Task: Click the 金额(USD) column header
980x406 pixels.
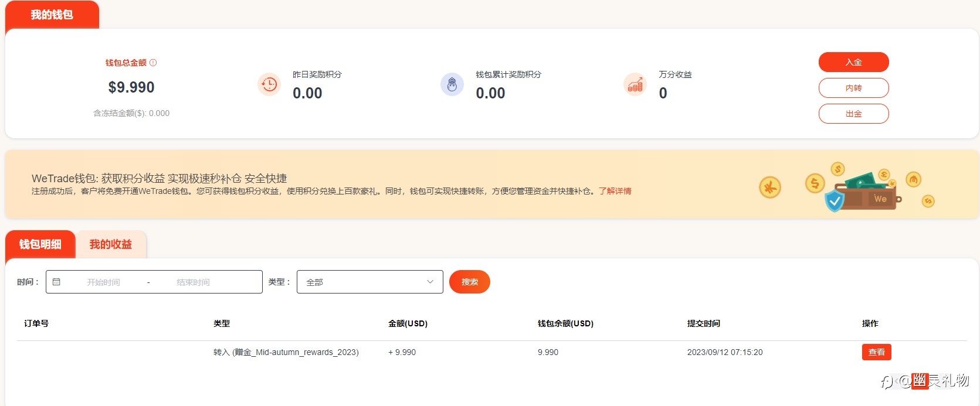Action: click(408, 323)
